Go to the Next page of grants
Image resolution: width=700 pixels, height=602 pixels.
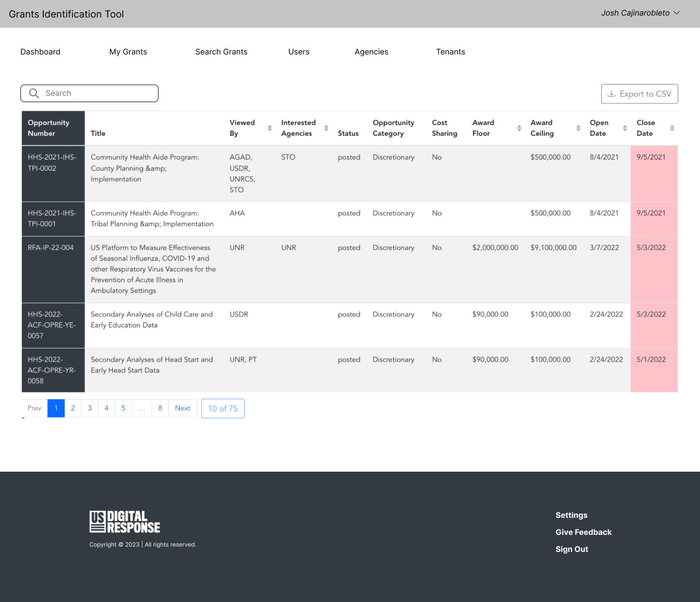click(x=182, y=408)
